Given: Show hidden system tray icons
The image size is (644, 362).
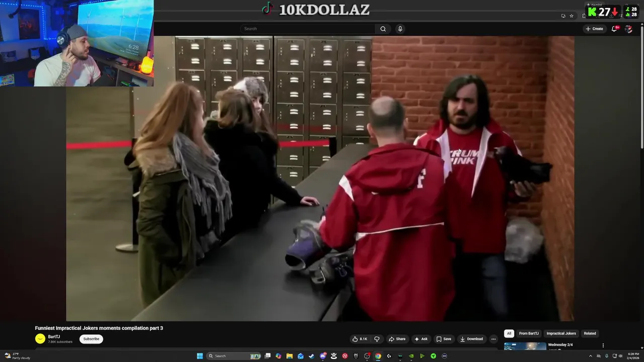Looking at the screenshot, I should click(x=591, y=356).
